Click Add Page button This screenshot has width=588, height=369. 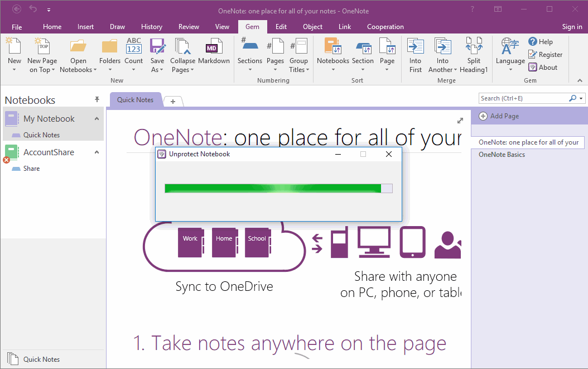(499, 116)
